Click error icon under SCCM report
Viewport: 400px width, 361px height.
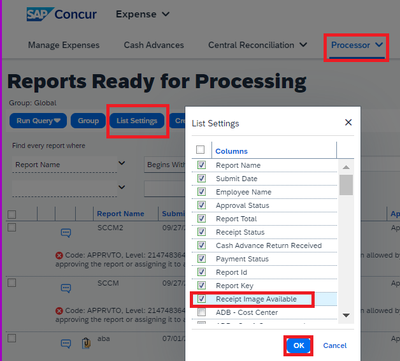[59, 311]
